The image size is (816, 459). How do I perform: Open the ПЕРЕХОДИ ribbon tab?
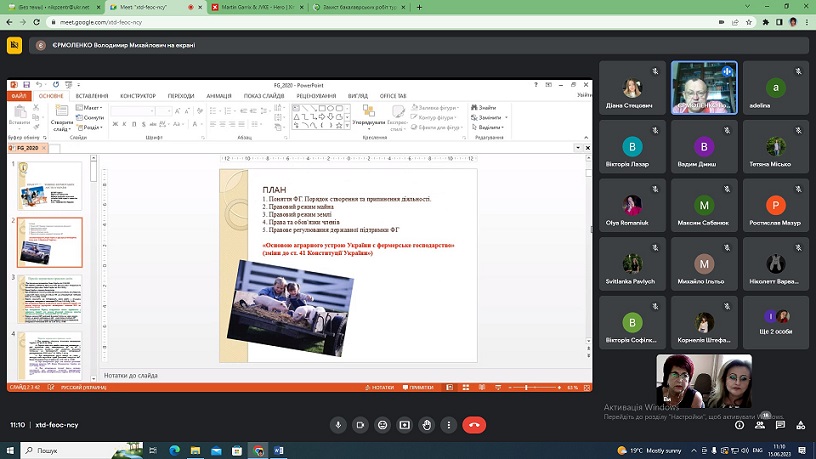point(181,96)
